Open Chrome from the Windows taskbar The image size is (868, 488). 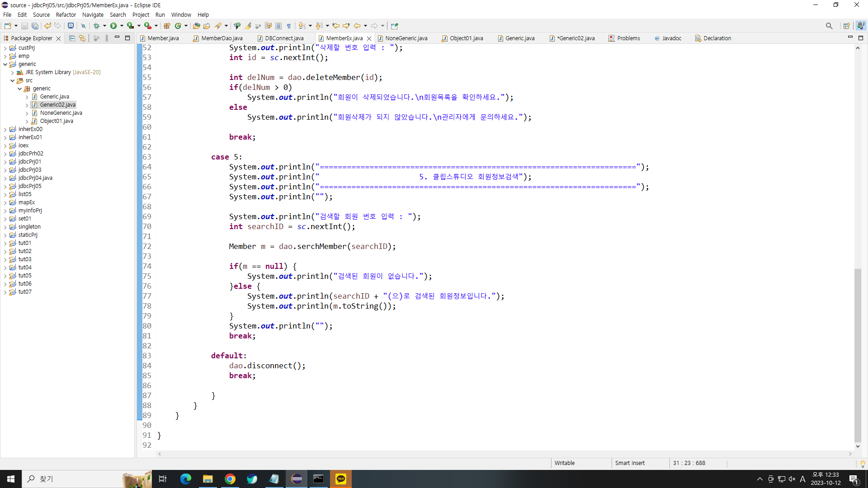click(230, 479)
